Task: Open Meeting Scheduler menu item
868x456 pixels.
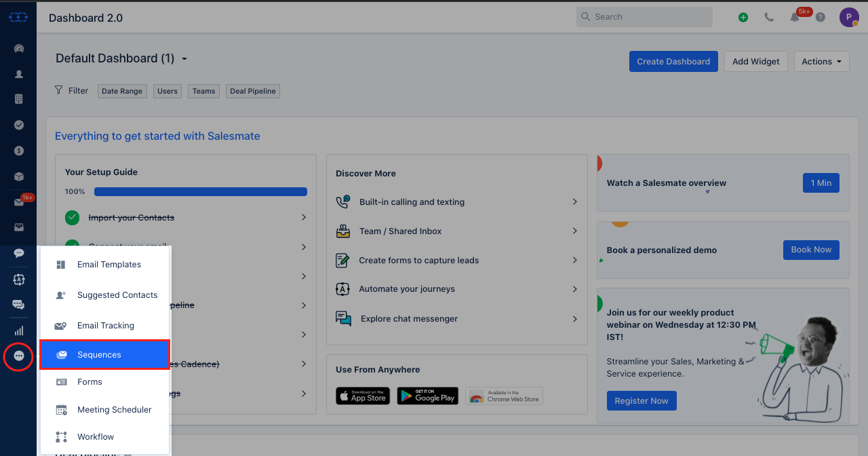Action: pyautogui.click(x=104, y=410)
